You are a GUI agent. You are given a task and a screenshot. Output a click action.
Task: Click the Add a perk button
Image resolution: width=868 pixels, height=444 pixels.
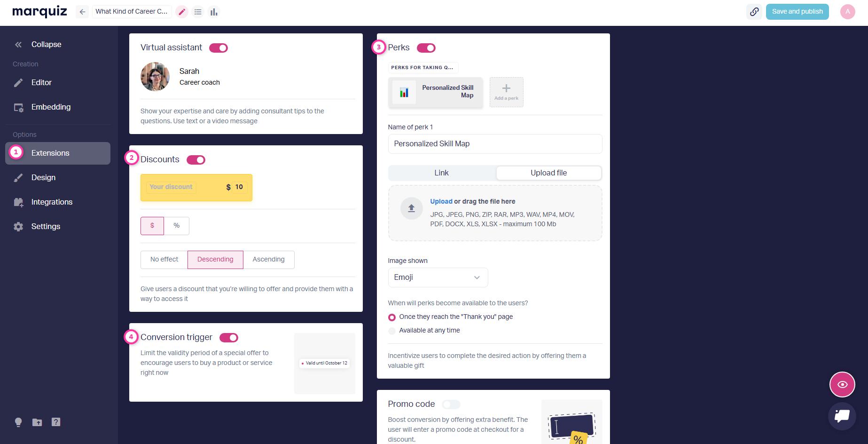click(x=506, y=92)
